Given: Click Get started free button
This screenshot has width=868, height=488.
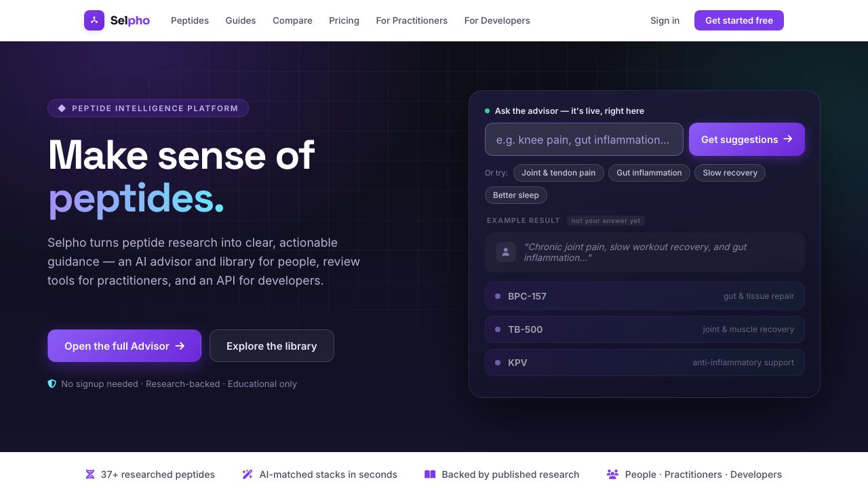Looking at the screenshot, I should point(739,20).
